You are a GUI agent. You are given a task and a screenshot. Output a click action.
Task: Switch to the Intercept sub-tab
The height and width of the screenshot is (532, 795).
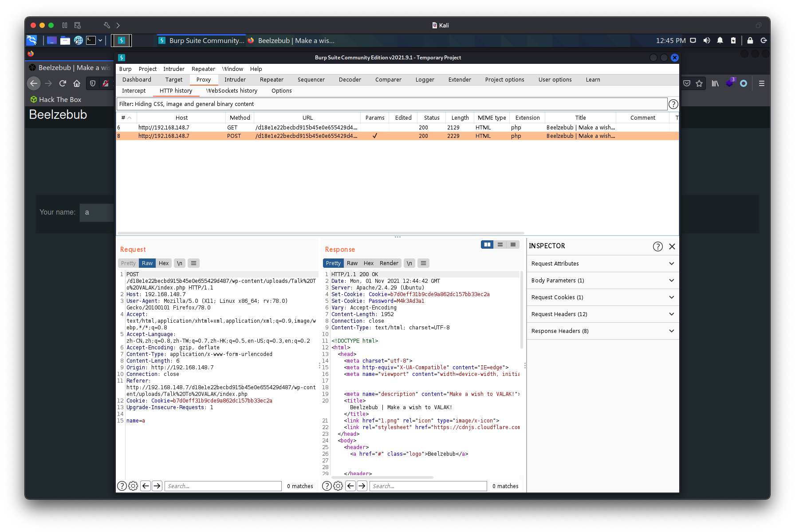pyautogui.click(x=134, y=91)
